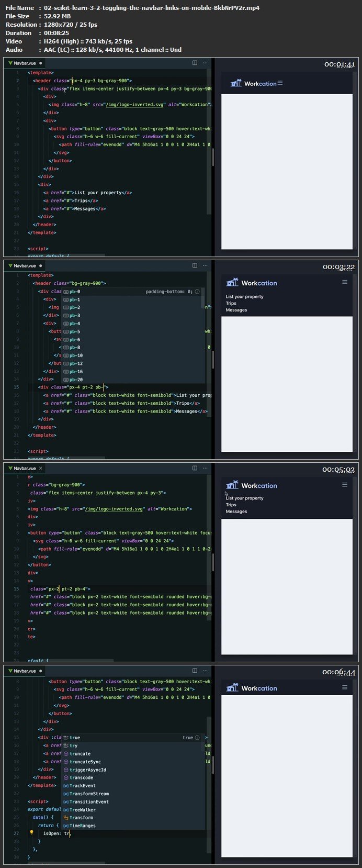This screenshot has height=868, width=362.
Task: Click Workcation logo in 00:06:44 preview
Action: tap(252, 688)
